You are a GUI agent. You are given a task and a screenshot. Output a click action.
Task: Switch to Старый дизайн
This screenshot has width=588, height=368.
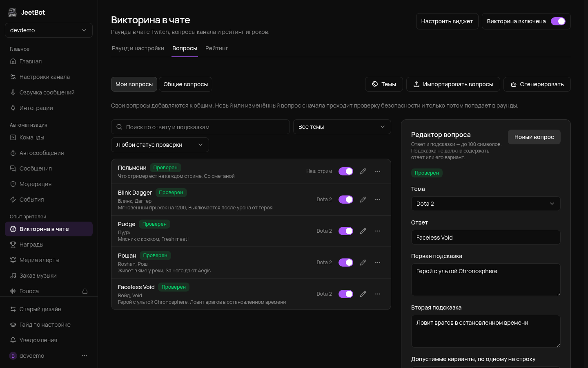coord(49,309)
